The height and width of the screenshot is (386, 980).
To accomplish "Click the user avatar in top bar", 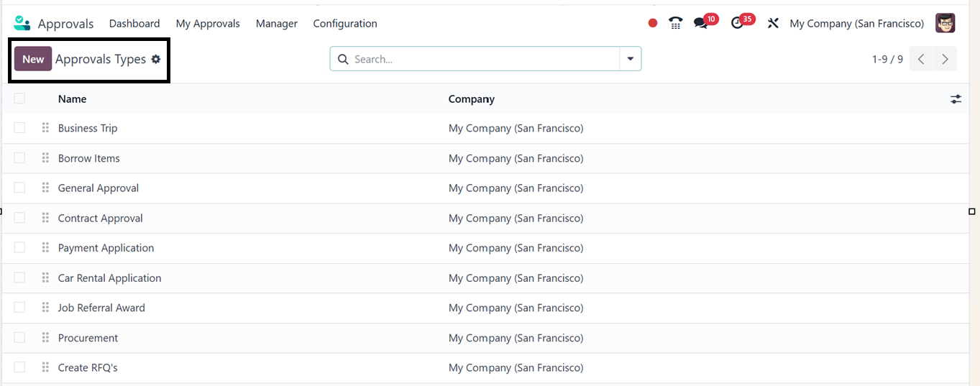I will pyautogui.click(x=945, y=23).
